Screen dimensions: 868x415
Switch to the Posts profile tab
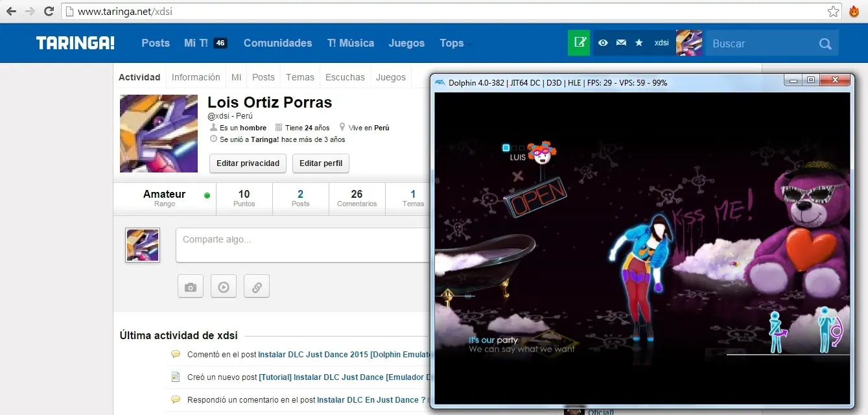click(263, 77)
